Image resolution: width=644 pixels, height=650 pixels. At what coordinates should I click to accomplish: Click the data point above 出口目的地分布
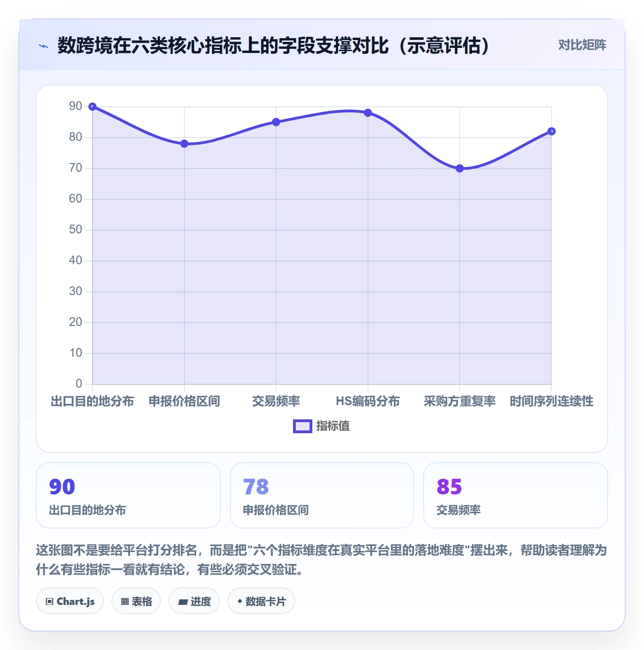pos(92,107)
